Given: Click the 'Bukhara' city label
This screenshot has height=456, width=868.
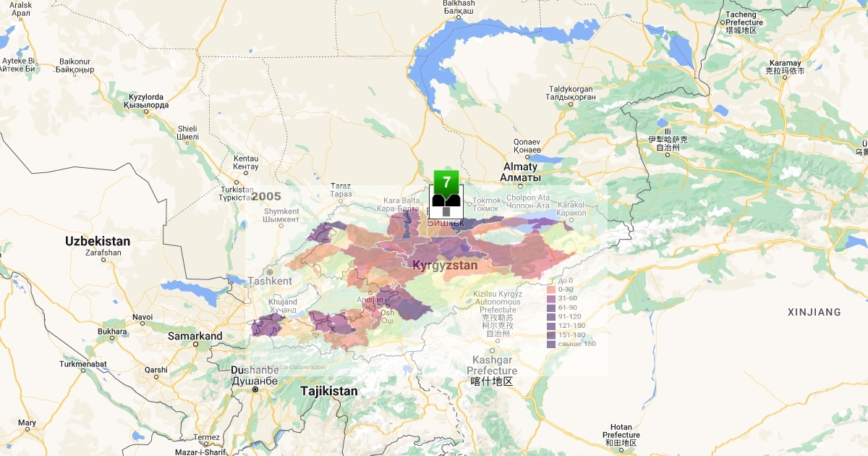Looking at the screenshot, I should point(113,332).
